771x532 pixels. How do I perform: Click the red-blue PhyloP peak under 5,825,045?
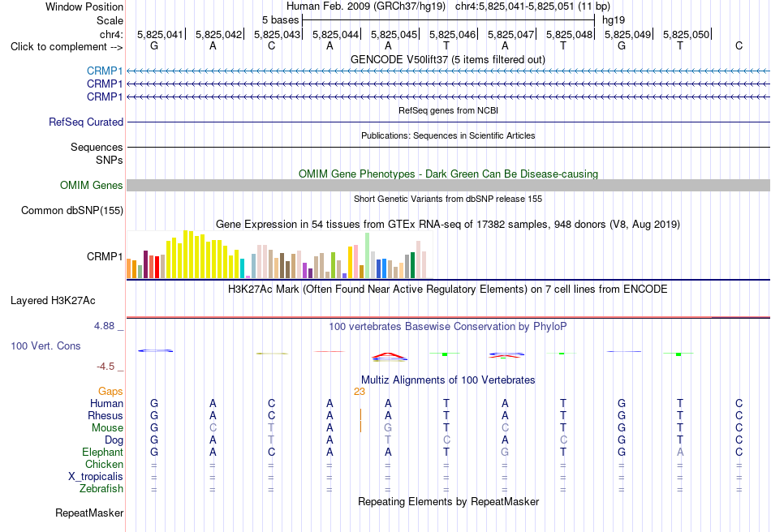389,357
